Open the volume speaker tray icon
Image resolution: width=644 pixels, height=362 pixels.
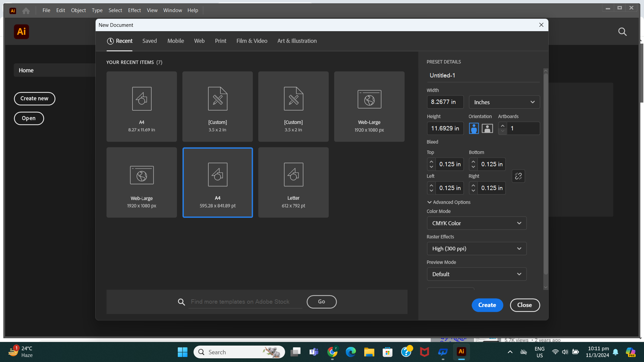[565, 352]
